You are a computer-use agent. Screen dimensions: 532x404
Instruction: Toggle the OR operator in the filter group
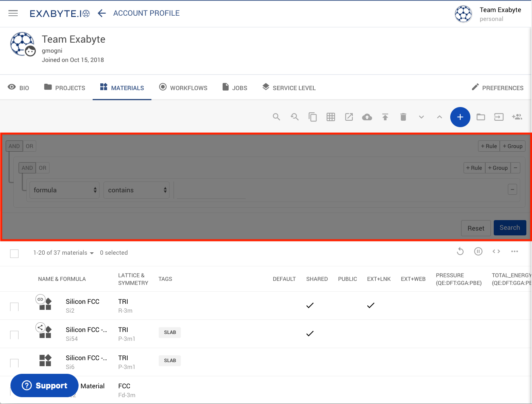point(43,168)
